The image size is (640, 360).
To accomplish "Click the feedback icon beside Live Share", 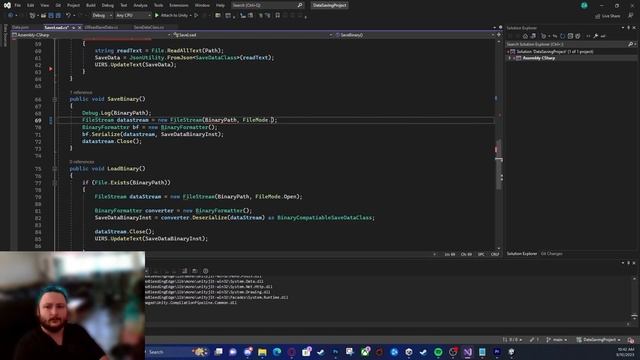I will point(631,16).
